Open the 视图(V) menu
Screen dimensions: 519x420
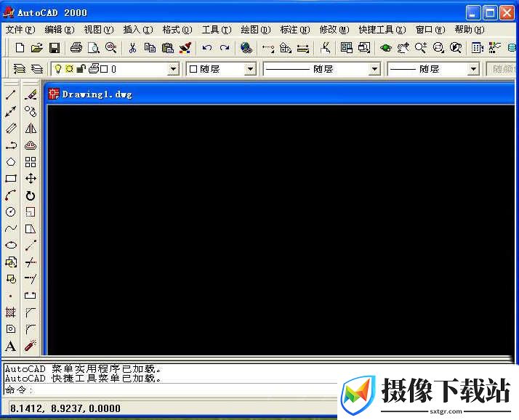99,30
